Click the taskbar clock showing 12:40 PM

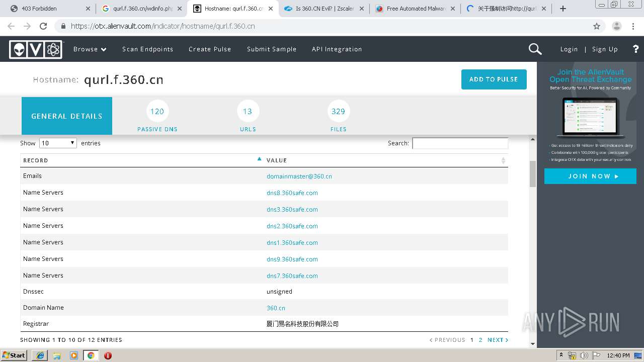pos(618,355)
